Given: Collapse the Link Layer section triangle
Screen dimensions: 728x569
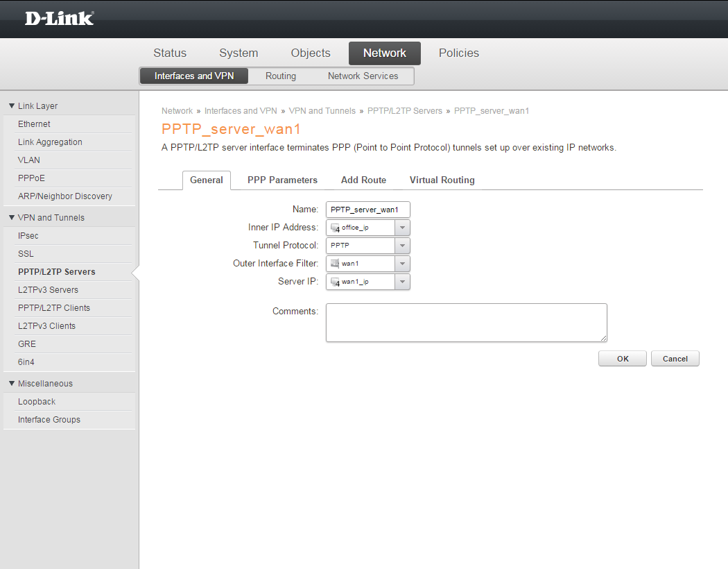Looking at the screenshot, I should click(12, 106).
